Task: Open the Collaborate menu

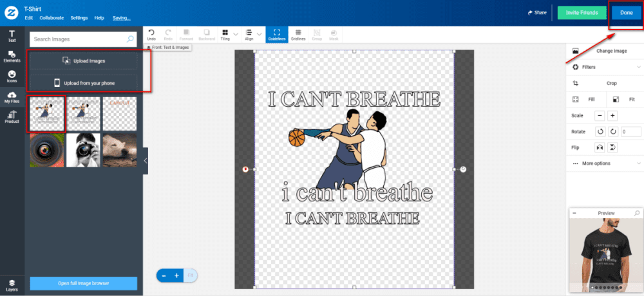Action: click(52, 18)
